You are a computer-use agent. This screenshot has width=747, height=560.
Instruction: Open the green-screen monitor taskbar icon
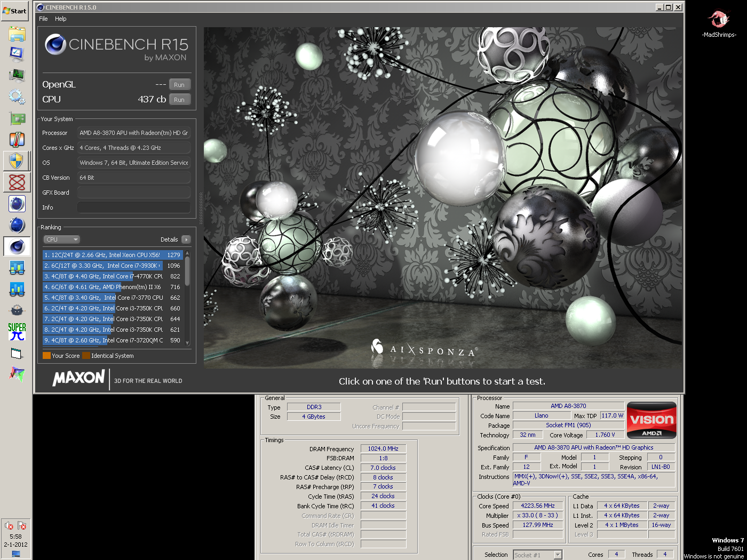(x=17, y=75)
